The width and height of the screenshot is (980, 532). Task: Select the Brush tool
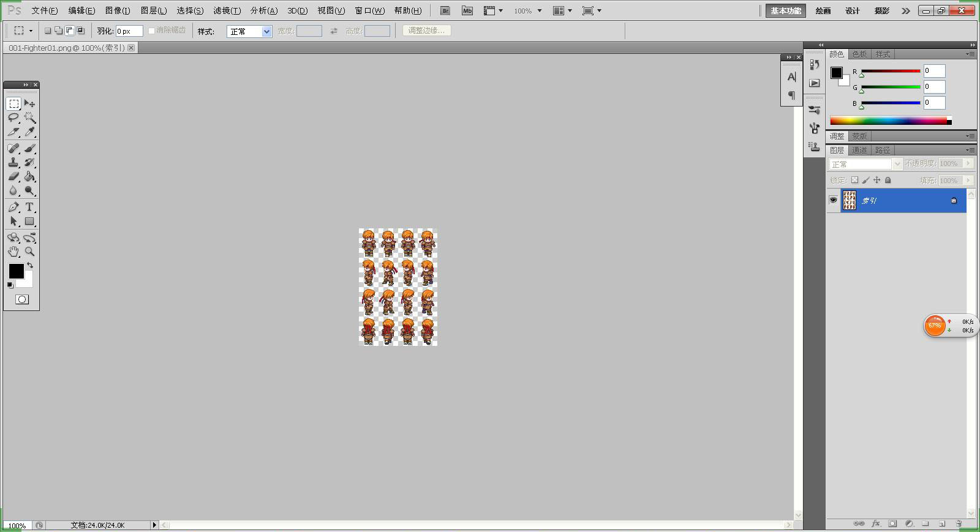pos(29,148)
